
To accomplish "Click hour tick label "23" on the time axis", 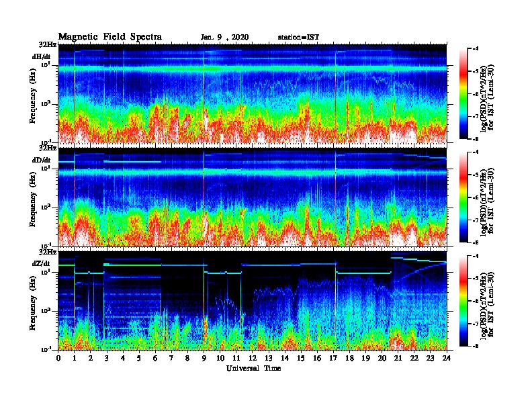I will (x=431, y=358).
